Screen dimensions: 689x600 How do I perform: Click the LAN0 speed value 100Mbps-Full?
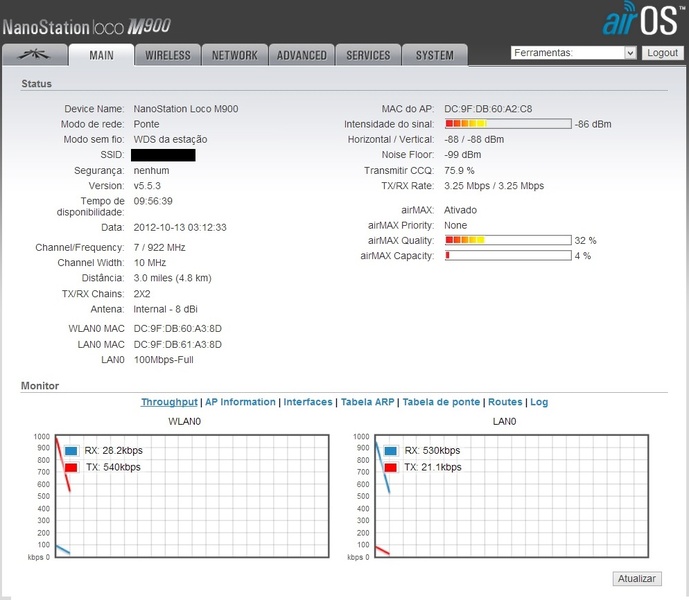click(163, 360)
